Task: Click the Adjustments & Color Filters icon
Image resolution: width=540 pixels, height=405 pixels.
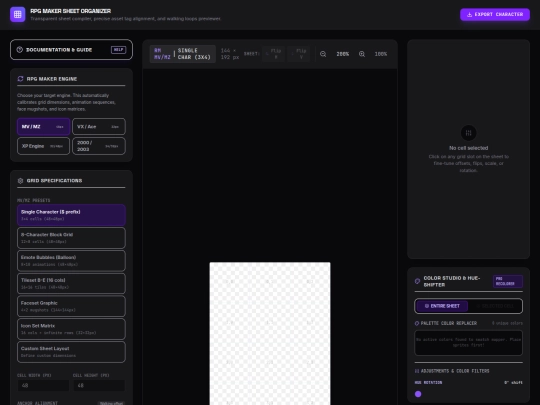Action: (417, 371)
